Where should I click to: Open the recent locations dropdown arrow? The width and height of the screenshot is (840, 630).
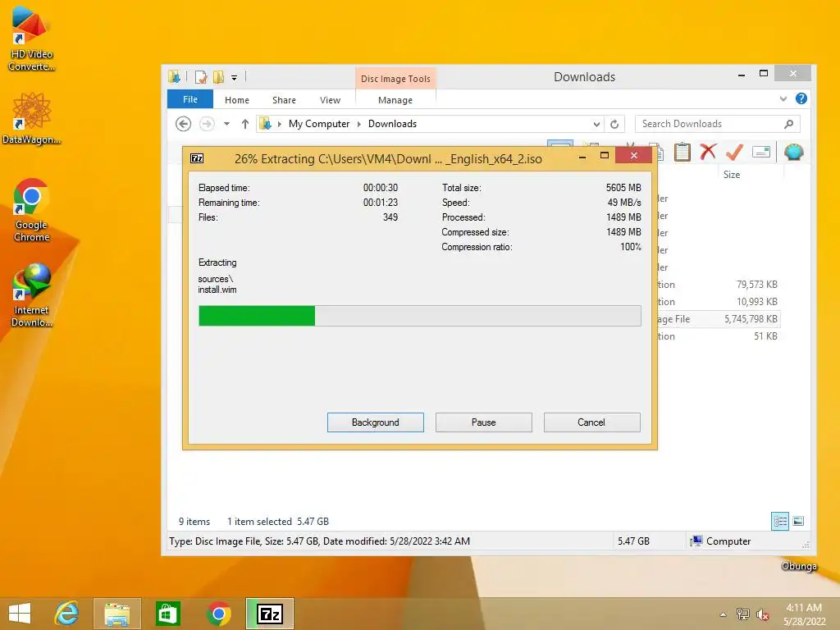point(226,124)
